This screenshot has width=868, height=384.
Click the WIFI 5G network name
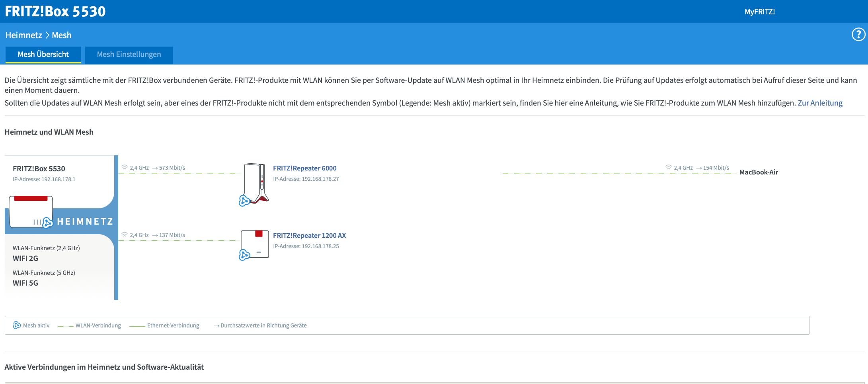point(25,283)
